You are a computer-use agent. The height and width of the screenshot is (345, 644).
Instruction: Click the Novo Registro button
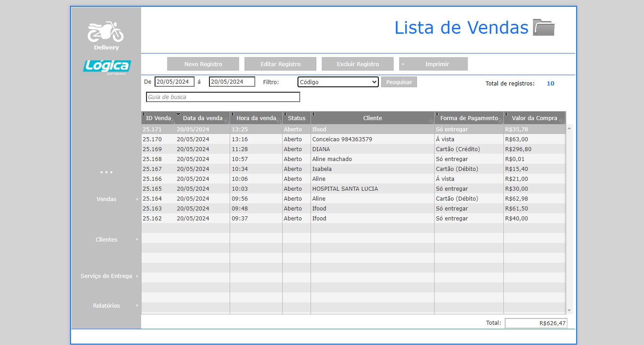[203, 64]
